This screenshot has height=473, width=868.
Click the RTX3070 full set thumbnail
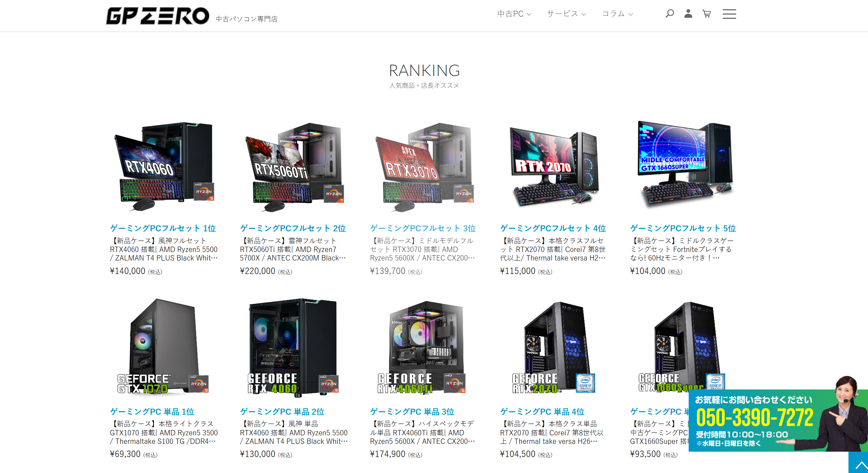424,167
